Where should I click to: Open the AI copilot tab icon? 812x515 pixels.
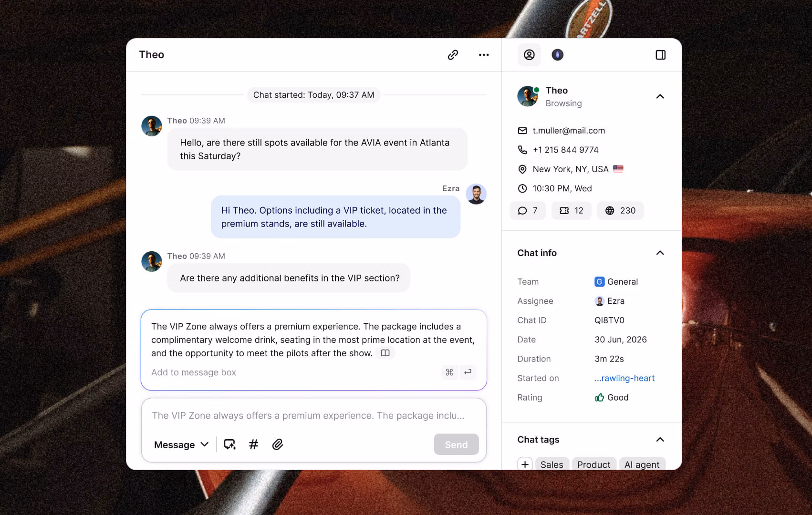[557, 55]
